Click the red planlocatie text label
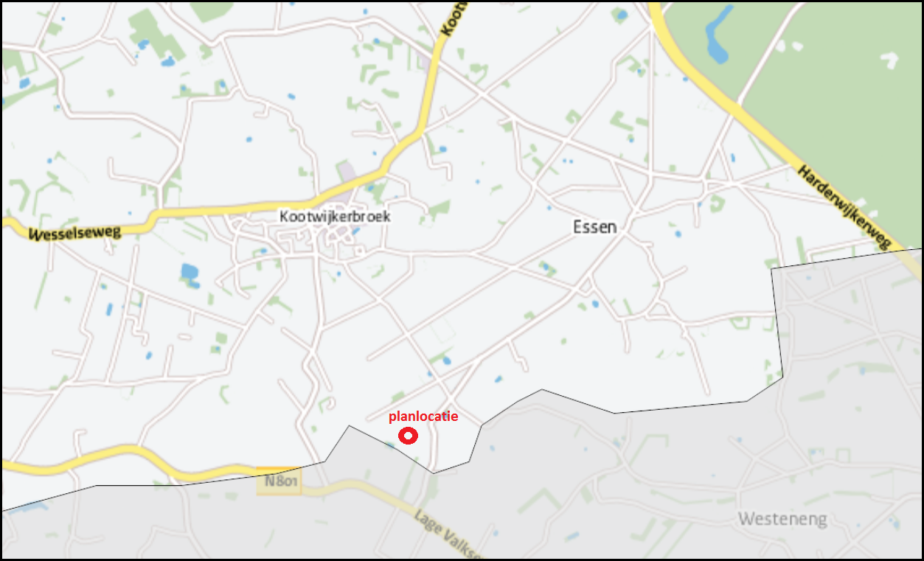The image size is (924, 561). (x=423, y=416)
